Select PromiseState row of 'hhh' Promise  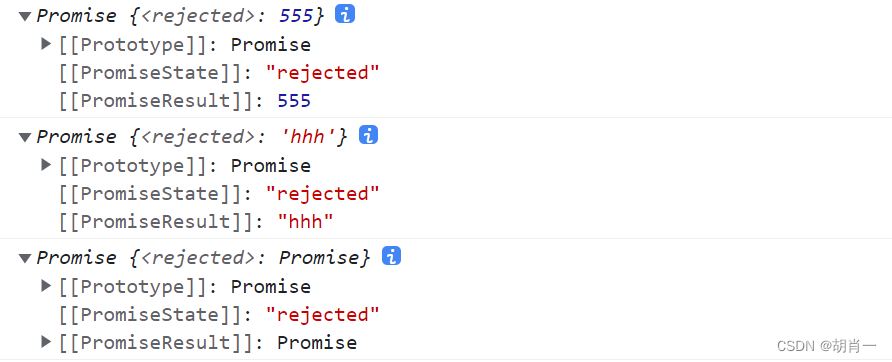(219, 194)
